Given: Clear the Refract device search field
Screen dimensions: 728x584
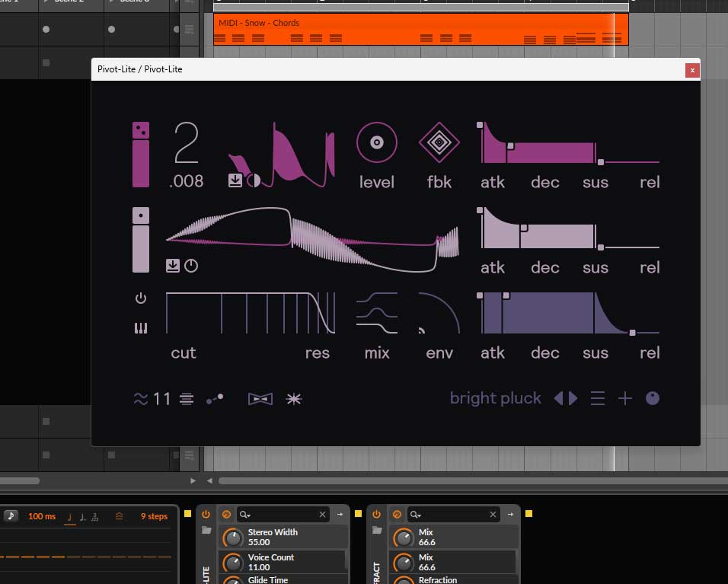Looking at the screenshot, I should tap(493, 515).
